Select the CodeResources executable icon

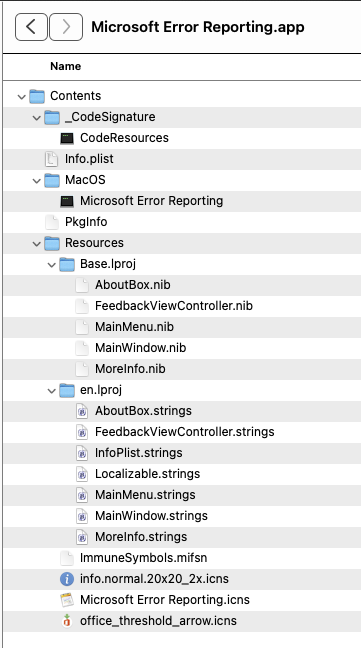point(67,138)
